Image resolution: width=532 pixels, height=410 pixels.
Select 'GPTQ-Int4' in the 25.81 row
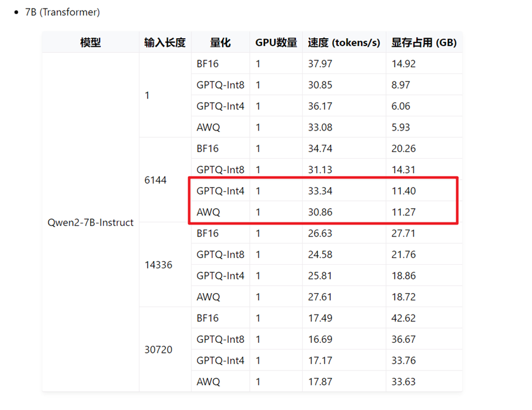coord(220,275)
